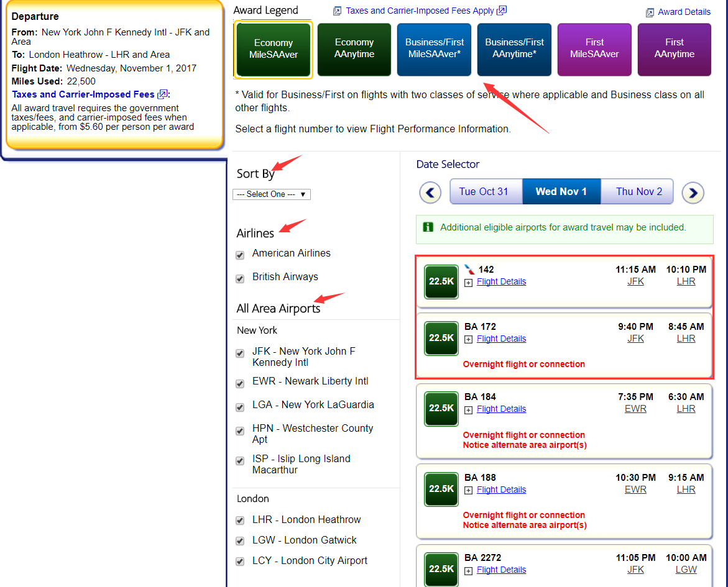This screenshot has width=728, height=587.
Task: Click the previous date arrow icon
Action: coord(430,192)
